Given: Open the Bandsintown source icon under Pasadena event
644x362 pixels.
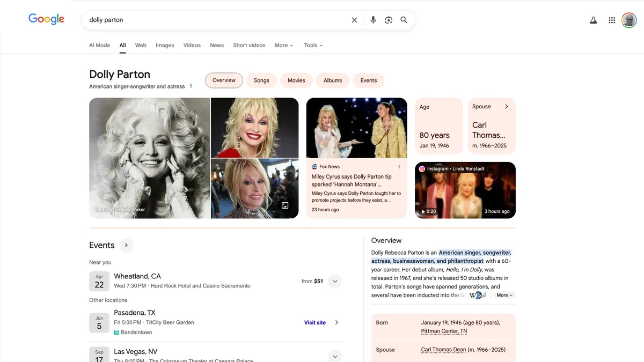Looking at the screenshot, I should point(116,332).
